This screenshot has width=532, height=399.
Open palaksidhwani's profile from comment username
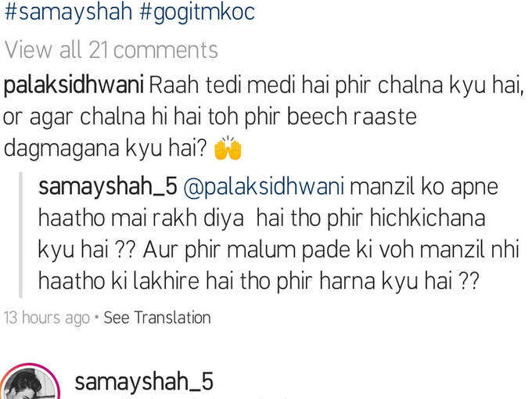click(74, 85)
